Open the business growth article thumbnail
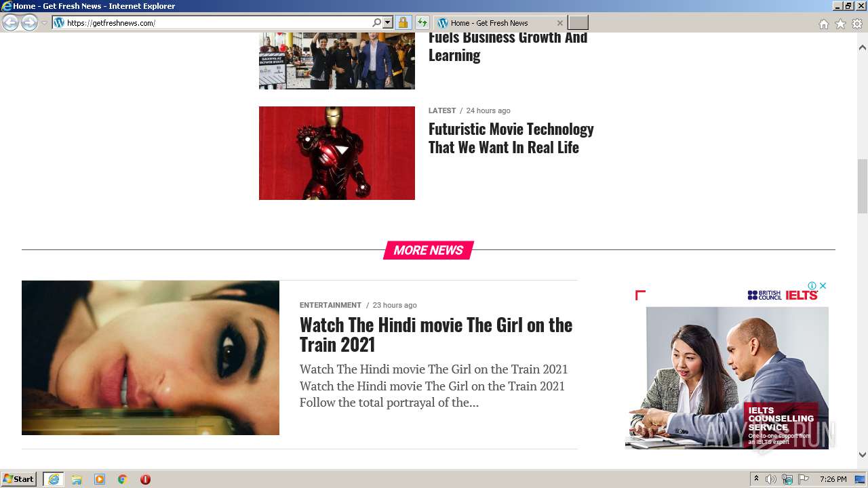The image size is (868, 488). tap(337, 61)
